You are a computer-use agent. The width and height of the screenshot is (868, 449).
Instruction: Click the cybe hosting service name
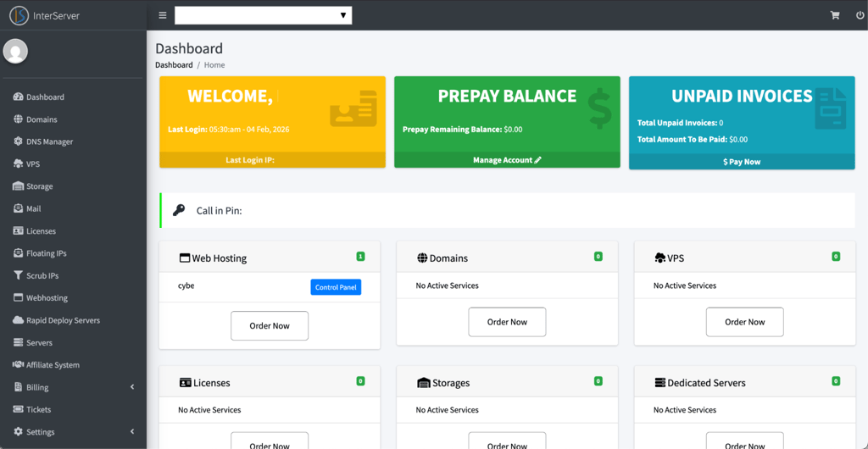point(186,285)
